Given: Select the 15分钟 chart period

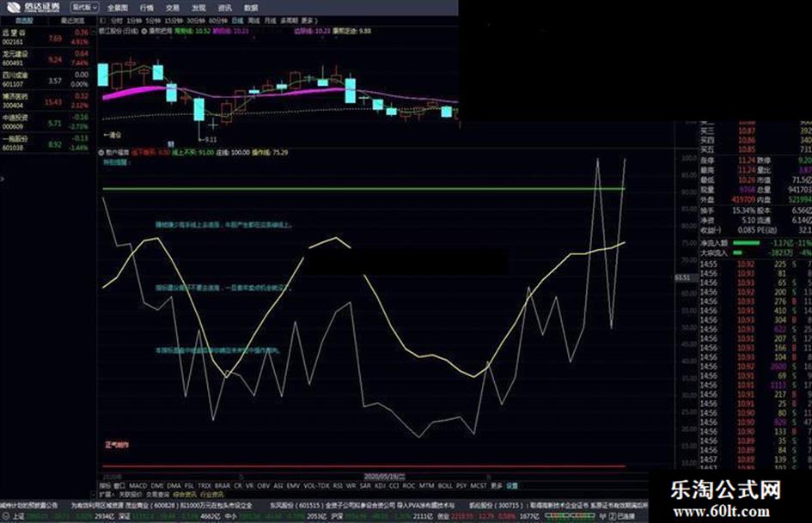Looking at the screenshot, I should (x=174, y=21).
